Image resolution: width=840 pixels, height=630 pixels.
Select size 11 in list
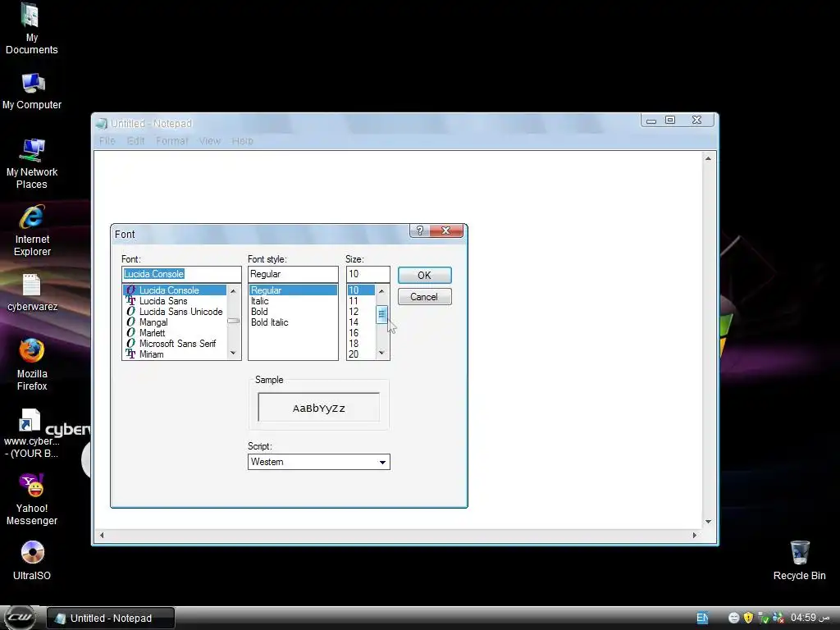click(x=361, y=300)
